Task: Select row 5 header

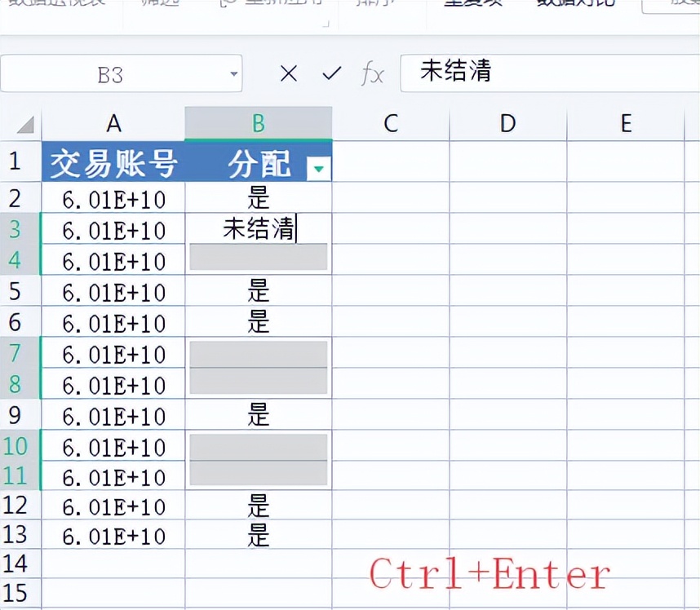Action: coord(20,290)
